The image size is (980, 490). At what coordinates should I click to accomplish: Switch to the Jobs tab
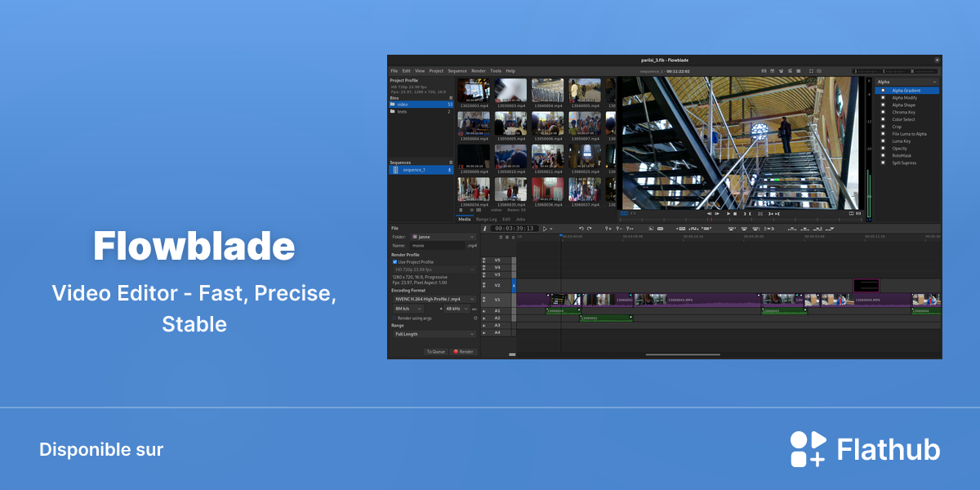pos(520,219)
